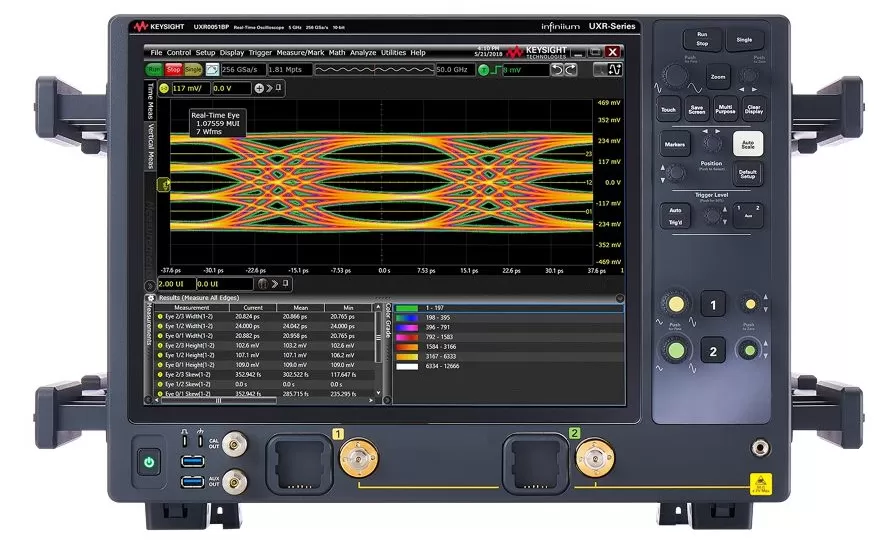The width and height of the screenshot is (895, 544).
Task: Toggle channel 2 with the front panel 2 key
Action: tap(713, 352)
